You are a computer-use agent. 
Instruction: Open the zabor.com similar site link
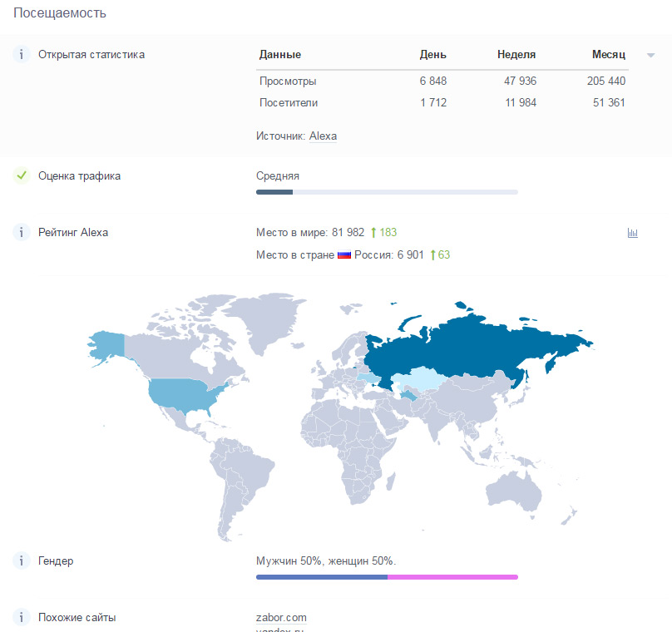tap(281, 617)
